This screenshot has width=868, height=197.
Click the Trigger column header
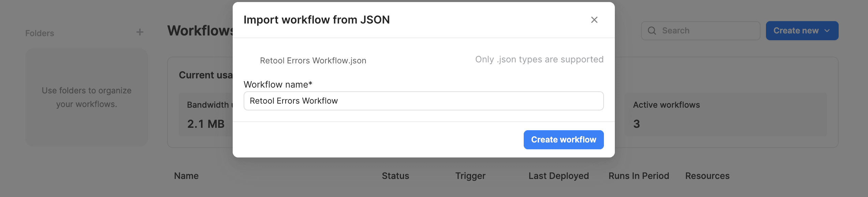[470, 176]
